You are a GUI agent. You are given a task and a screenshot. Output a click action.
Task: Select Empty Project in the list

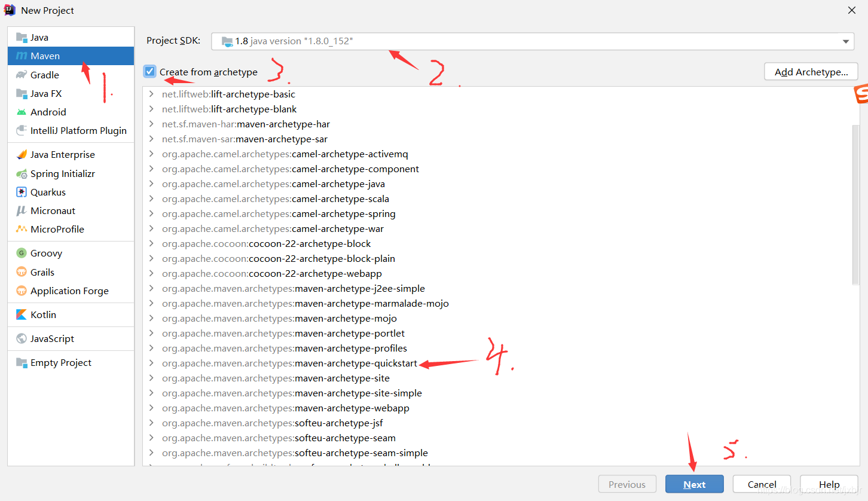pyautogui.click(x=71, y=362)
